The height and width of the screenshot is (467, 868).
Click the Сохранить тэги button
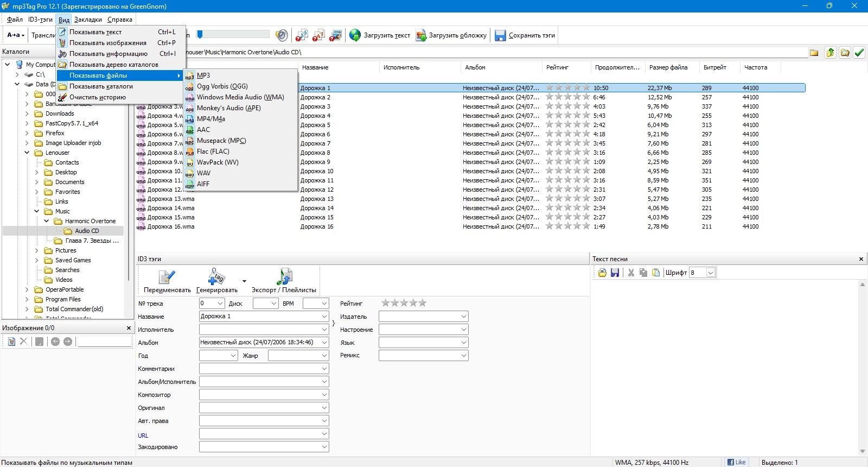[x=525, y=35]
